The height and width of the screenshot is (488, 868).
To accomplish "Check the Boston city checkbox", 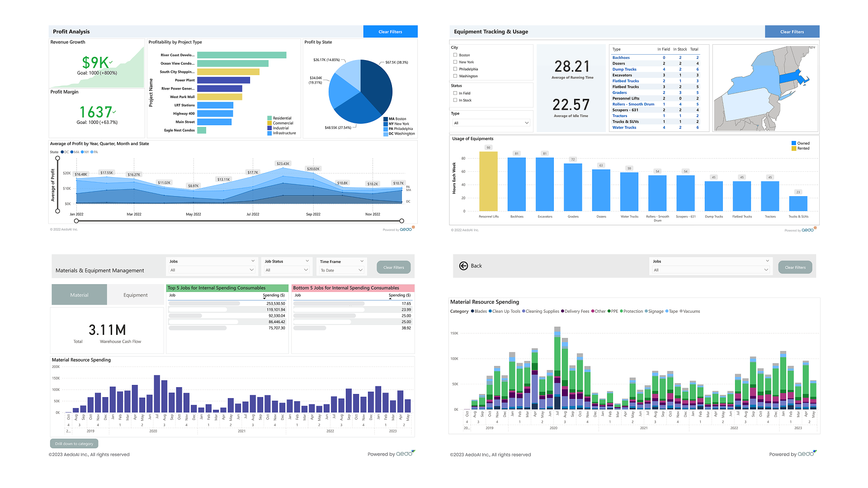I will click(x=455, y=55).
